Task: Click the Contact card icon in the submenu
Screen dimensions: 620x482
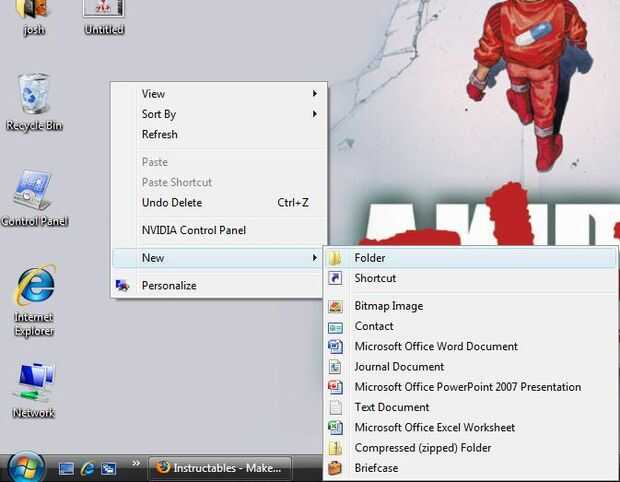Action: point(335,327)
